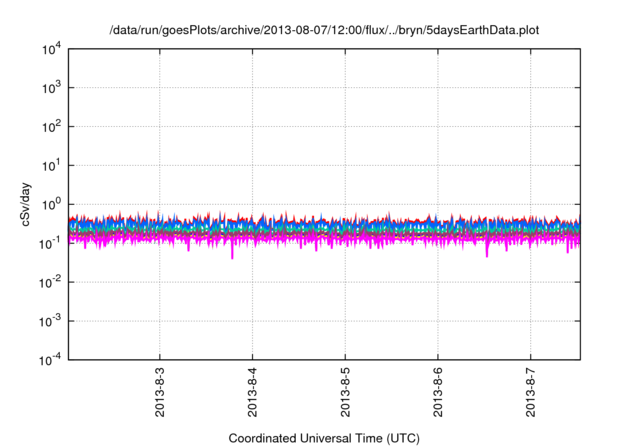Click the 10^1 y-axis tick label

click(x=51, y=165)
